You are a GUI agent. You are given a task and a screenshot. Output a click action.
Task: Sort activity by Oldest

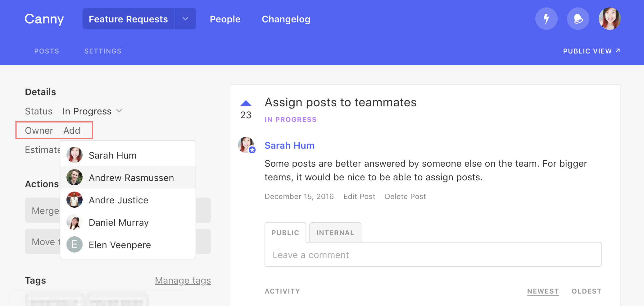coord(587,291)
